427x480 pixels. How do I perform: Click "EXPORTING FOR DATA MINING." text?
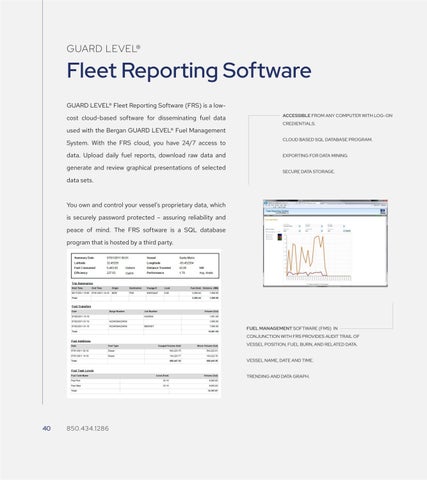[x=315, y=155]
